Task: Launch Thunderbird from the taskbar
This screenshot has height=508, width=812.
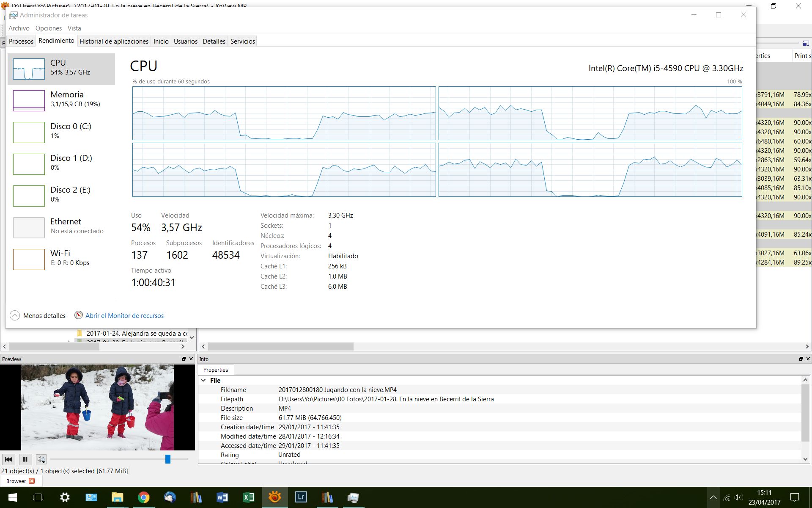Action: (x=170, y=497)
